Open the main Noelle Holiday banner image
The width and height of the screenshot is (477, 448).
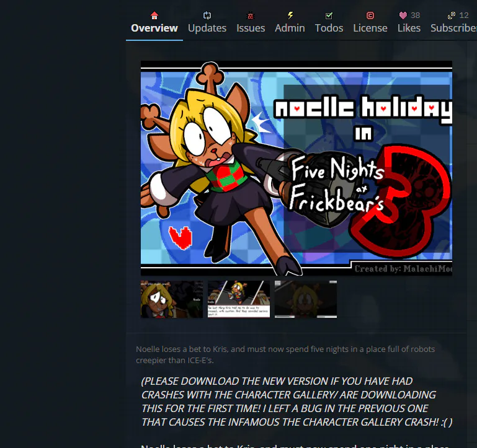click(296, 168)
